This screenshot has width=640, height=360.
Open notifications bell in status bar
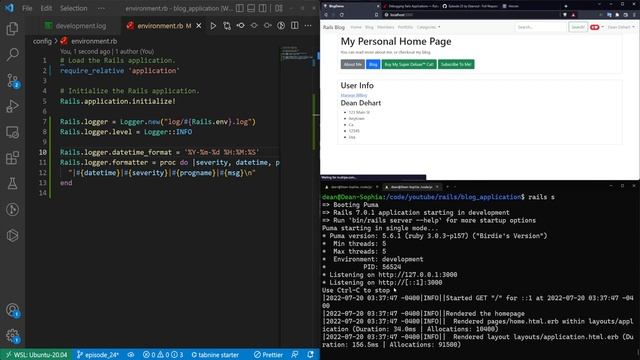(311, 355)
